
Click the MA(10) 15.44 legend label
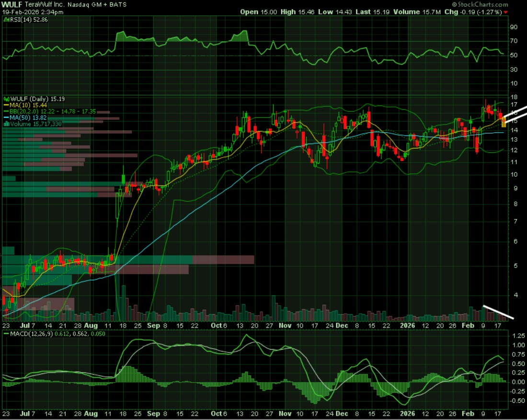tap(28, 105)
